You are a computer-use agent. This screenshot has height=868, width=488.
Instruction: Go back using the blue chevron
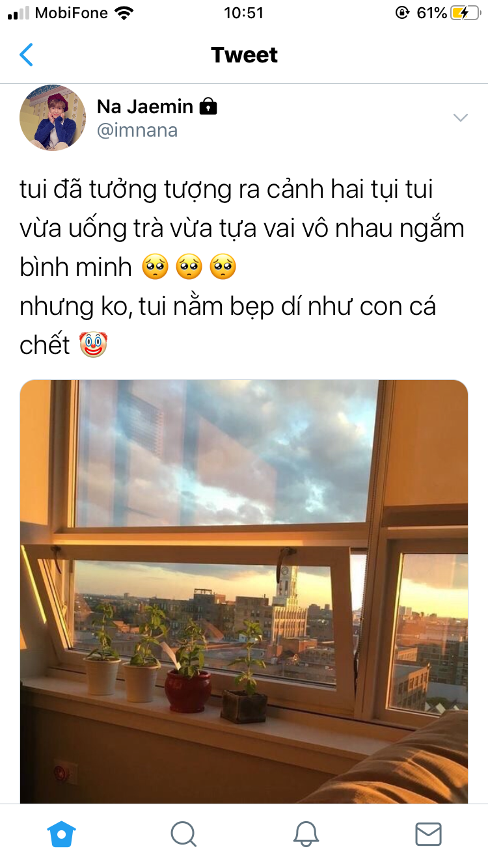(x=26, y=55)
